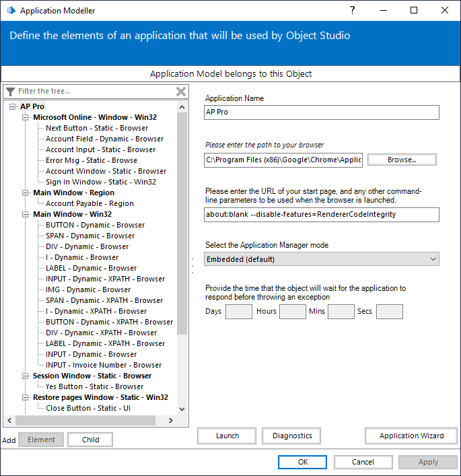Collapse Restore pages Window - Static - Win32
The height and width of the screenshot is (476, 461).
pyautogui.click(x=25, y=397)
